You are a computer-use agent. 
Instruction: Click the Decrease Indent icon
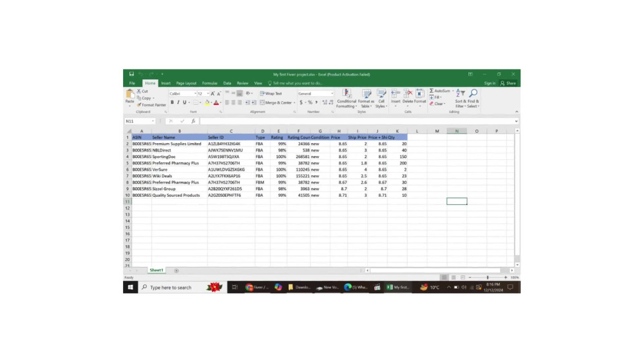[248, 103]
